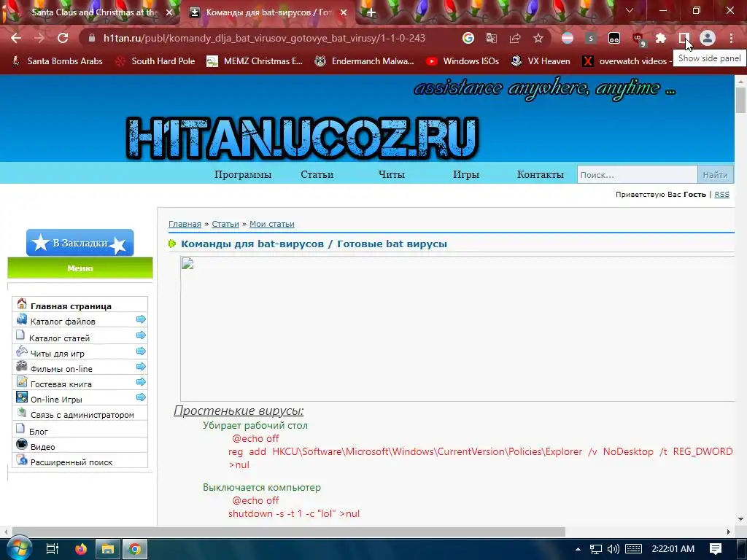
Task: Open South Hard Pole bookmark
Action: tap(156, 61)
